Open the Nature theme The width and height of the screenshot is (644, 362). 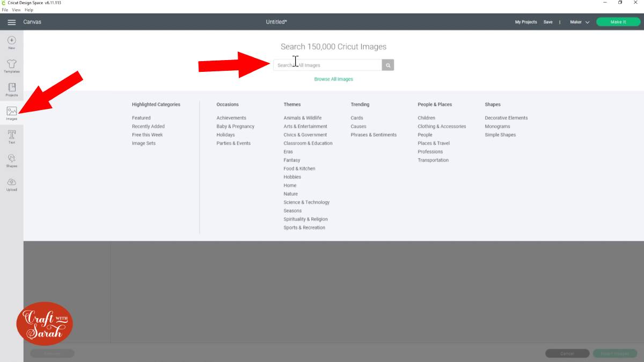tap(290, 194)
